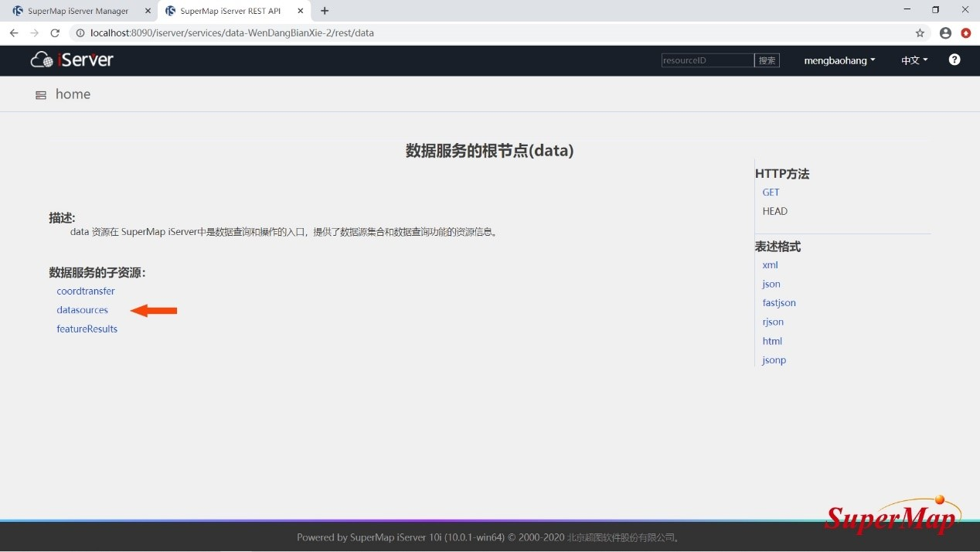Click the 搜索 search button
Viewport: 980px width, 552px height.
[x=767, y=60]
